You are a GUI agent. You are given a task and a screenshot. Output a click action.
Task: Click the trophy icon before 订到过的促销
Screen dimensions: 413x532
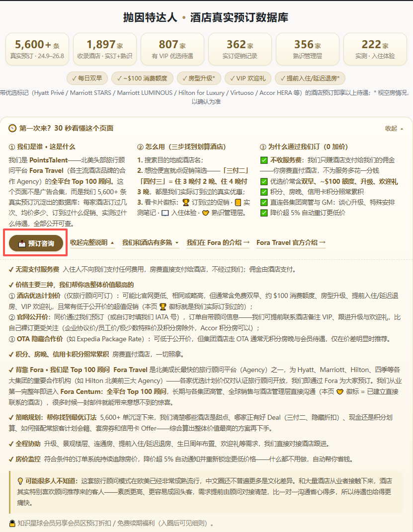click(186, 203)
